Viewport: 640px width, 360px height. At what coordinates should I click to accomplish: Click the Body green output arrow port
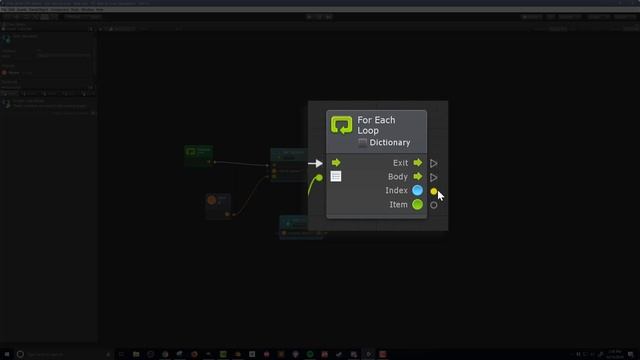click(418, 176)
